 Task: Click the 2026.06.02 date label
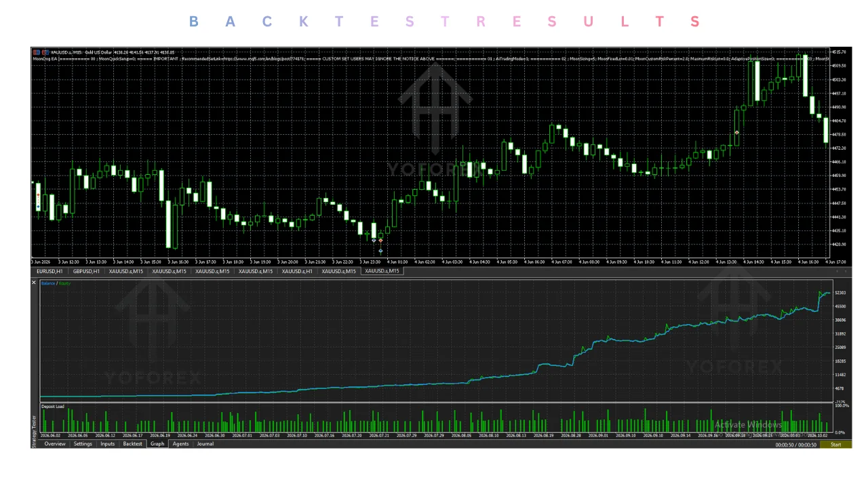point(50,435)
